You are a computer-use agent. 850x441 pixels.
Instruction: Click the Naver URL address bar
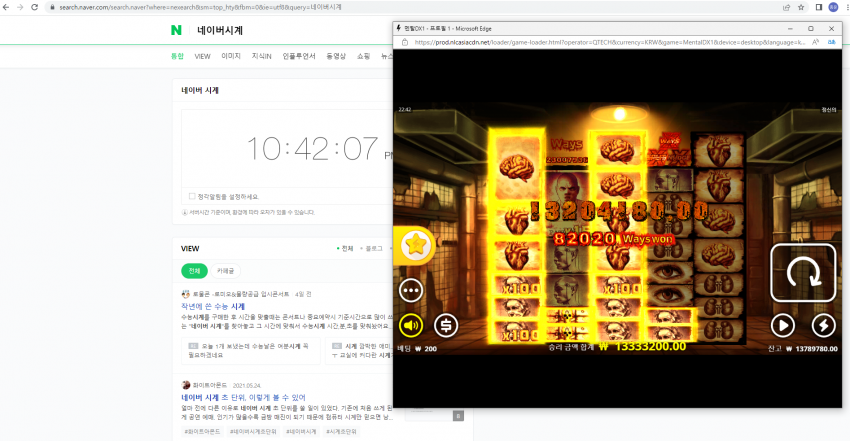point(412,7)
